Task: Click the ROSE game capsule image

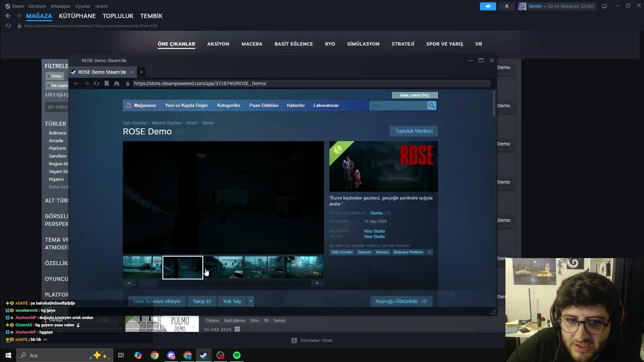Action: click(x=383, y=166)
